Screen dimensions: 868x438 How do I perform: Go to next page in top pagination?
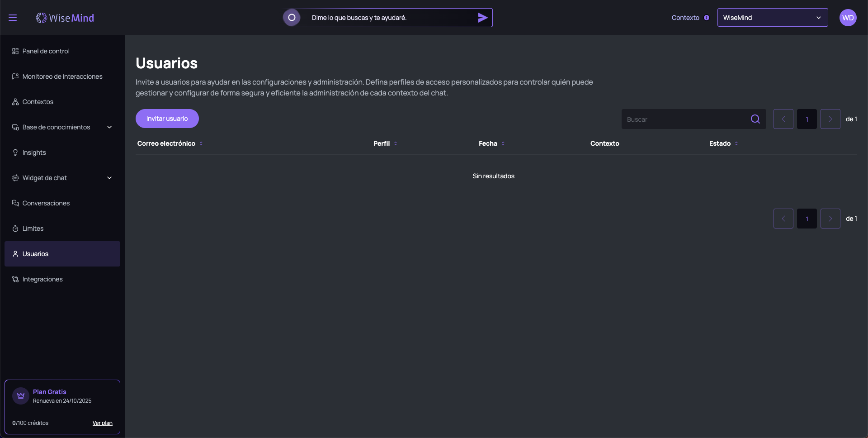coord(830,119)
